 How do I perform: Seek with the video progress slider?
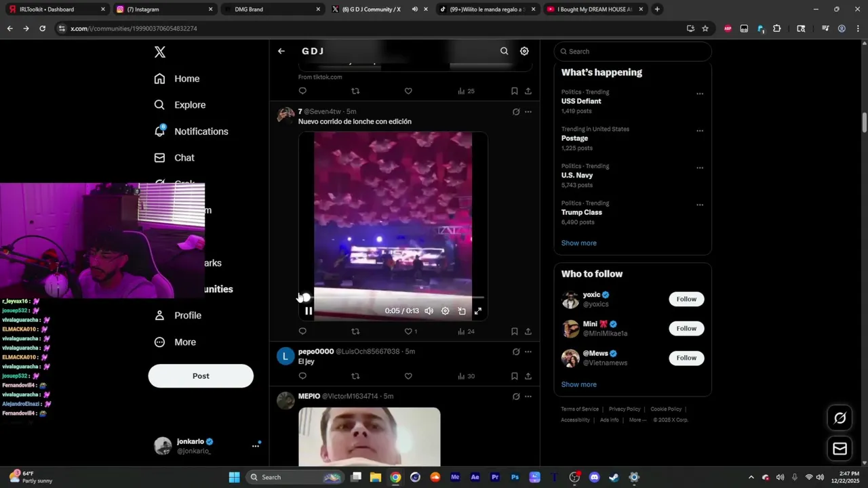click(x=393, y=298)
